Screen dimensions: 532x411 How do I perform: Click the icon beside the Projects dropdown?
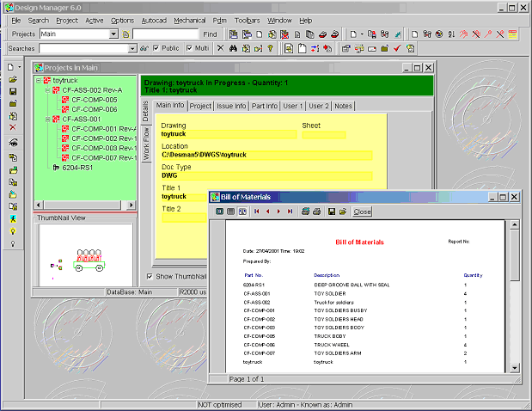coord(125,34)
